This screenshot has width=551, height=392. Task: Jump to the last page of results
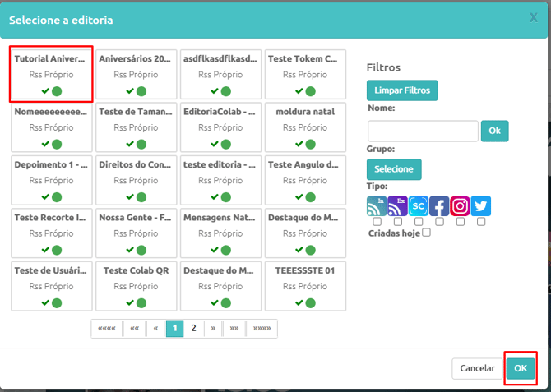(x=262, y=329)
